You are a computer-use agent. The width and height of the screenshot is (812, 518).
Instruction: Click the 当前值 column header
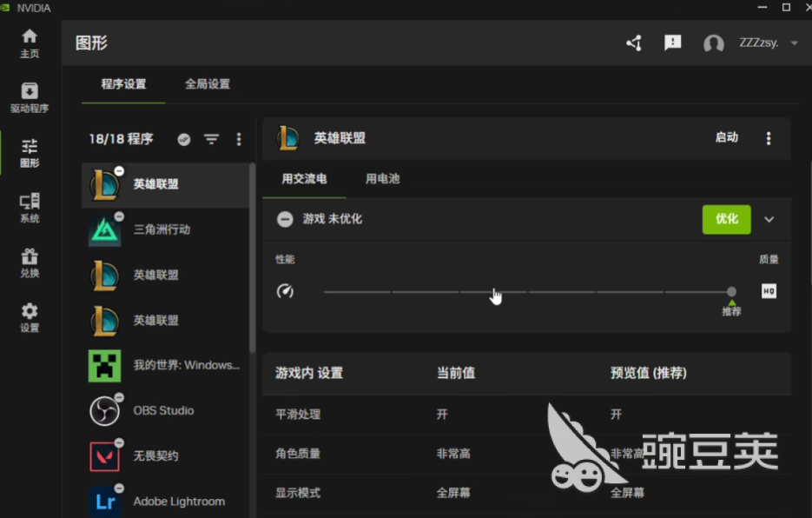456,373
